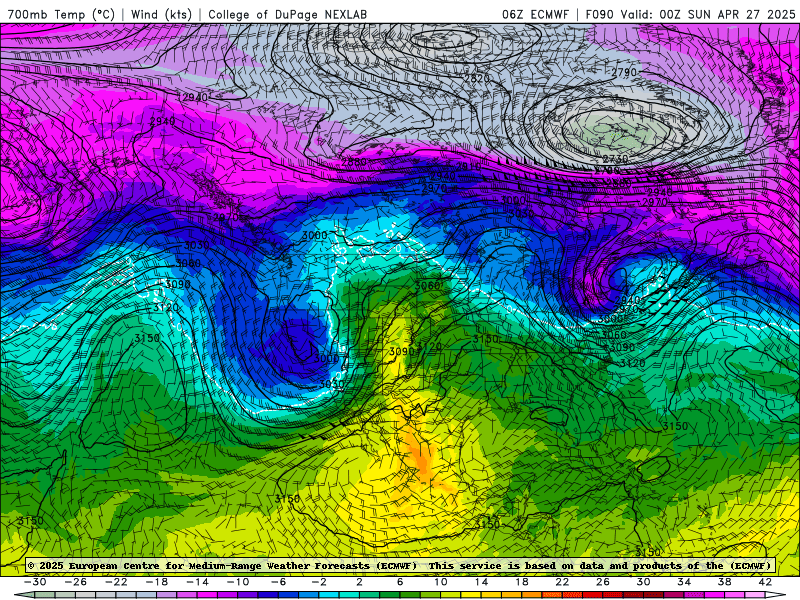This screenshot has width=800, height=600.
Task: Click the -22 color scale label
Action: [x=116, y=582]
